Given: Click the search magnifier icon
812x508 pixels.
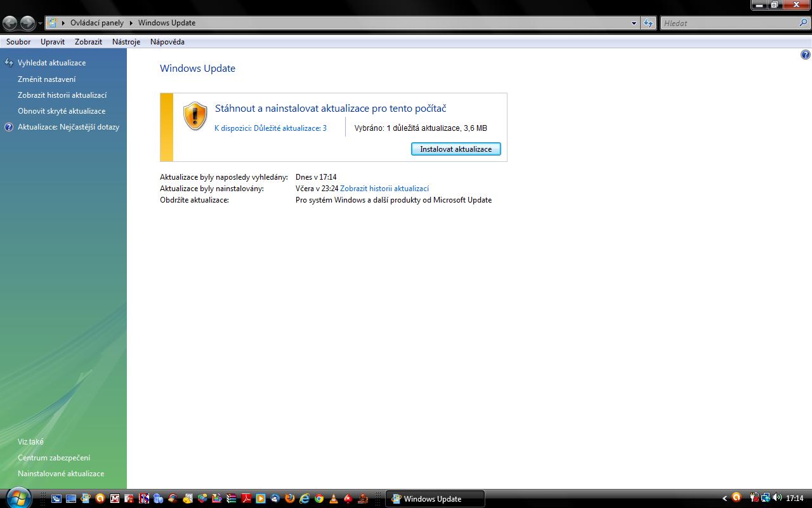Looking at the screenshot, I should tap(803, 23).
